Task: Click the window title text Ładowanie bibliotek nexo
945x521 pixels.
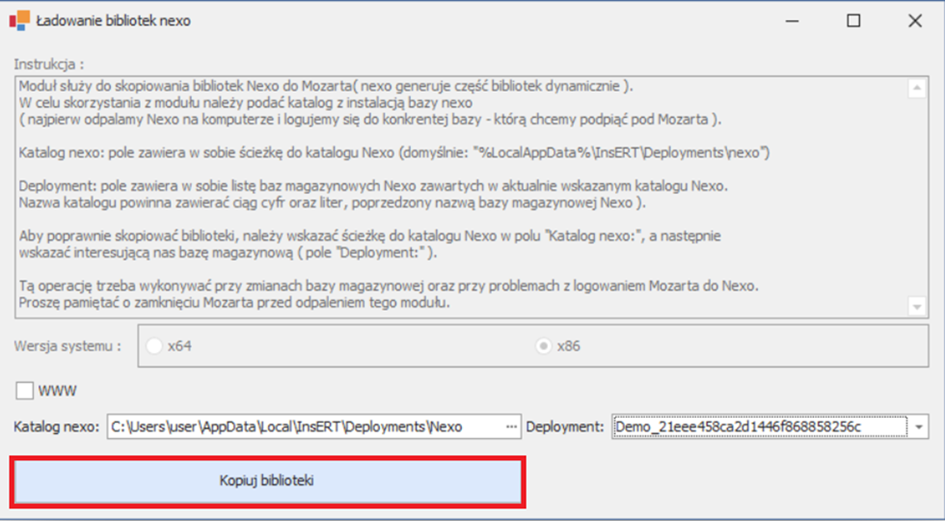Action: click(x=113, y=20)
